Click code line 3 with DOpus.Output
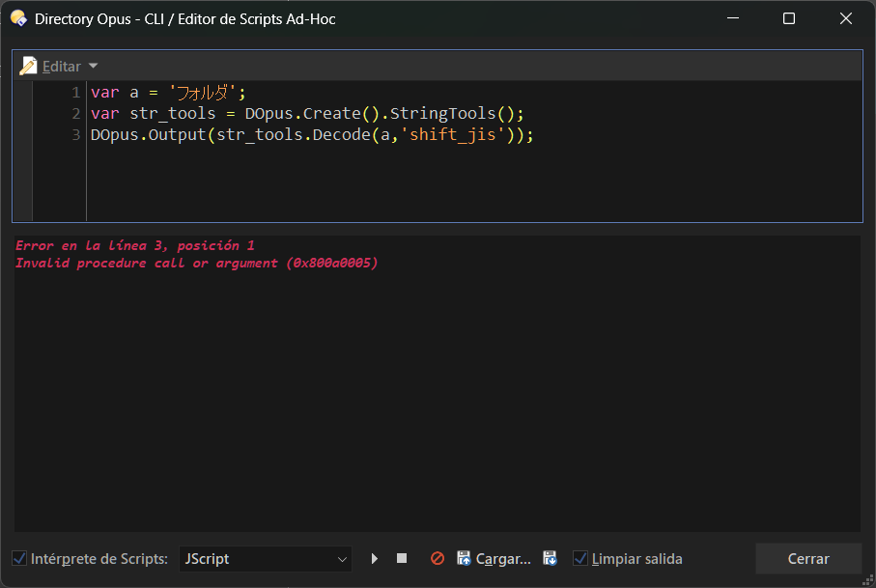 [312, 134]
